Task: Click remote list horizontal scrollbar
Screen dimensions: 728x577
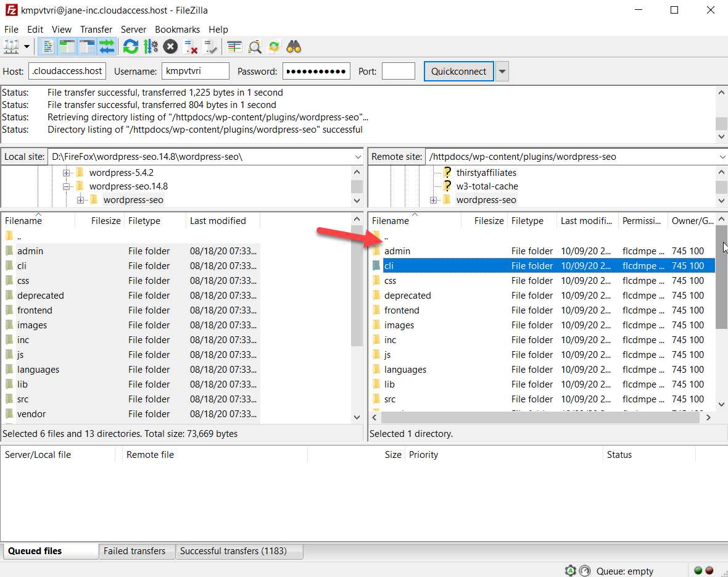Action: coord(540,417)
